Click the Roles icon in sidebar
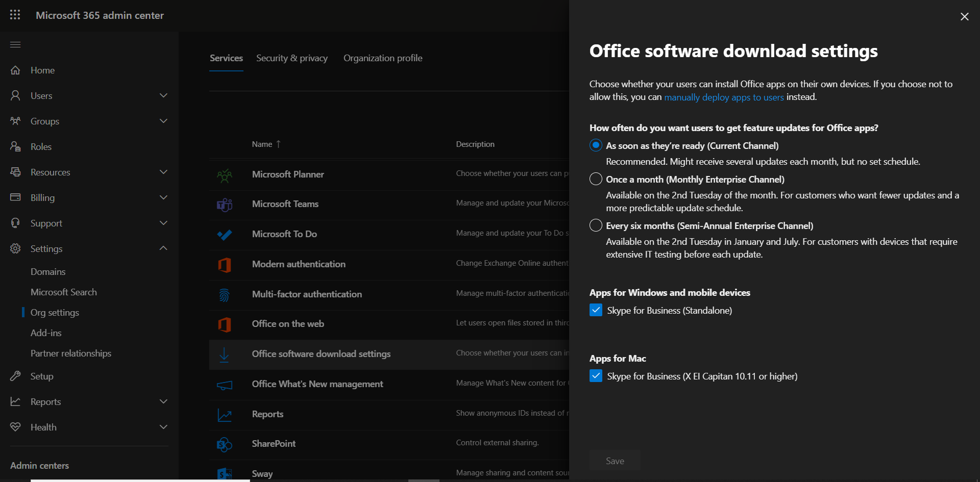The width and height of the screenshot is (980, 482). coord(15,146)
